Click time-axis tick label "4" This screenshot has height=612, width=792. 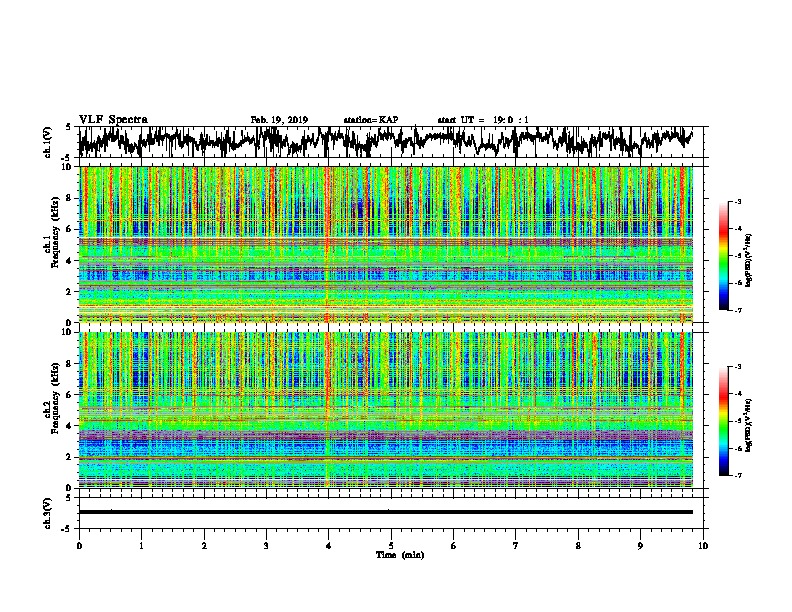(x=329, y=546)
